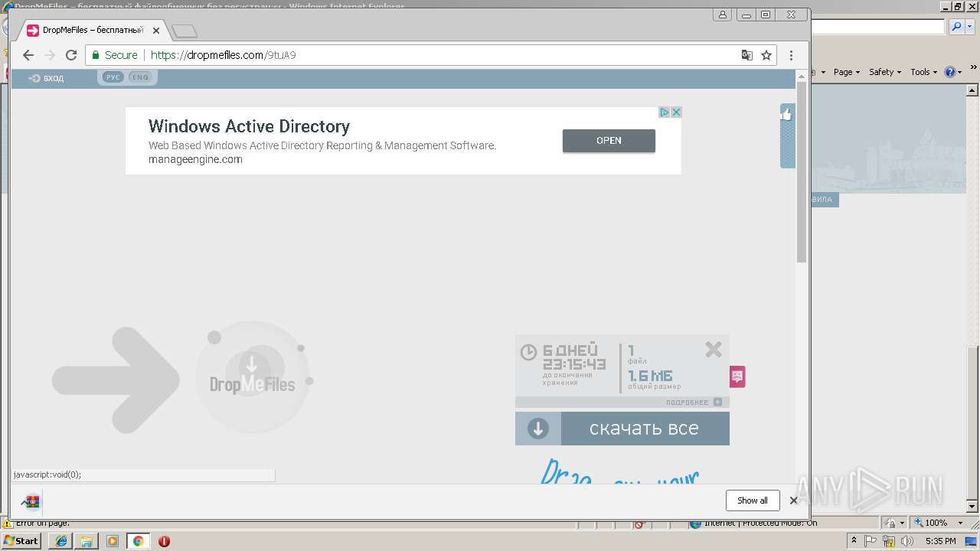Open the Chrome user profile button
The width and height of the screenshot is (980, 551).
(x=722, y=15)
